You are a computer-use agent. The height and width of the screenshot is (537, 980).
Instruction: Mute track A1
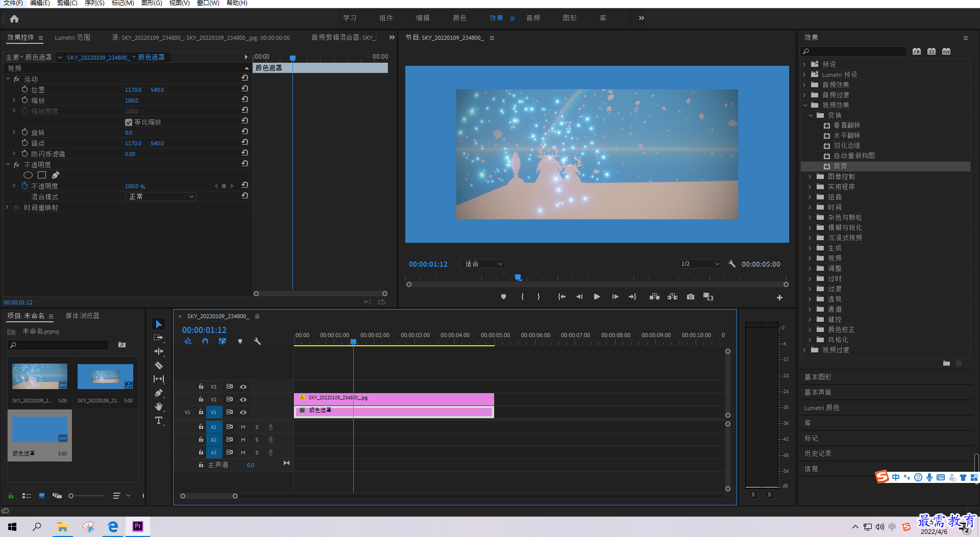pos(243,427)
